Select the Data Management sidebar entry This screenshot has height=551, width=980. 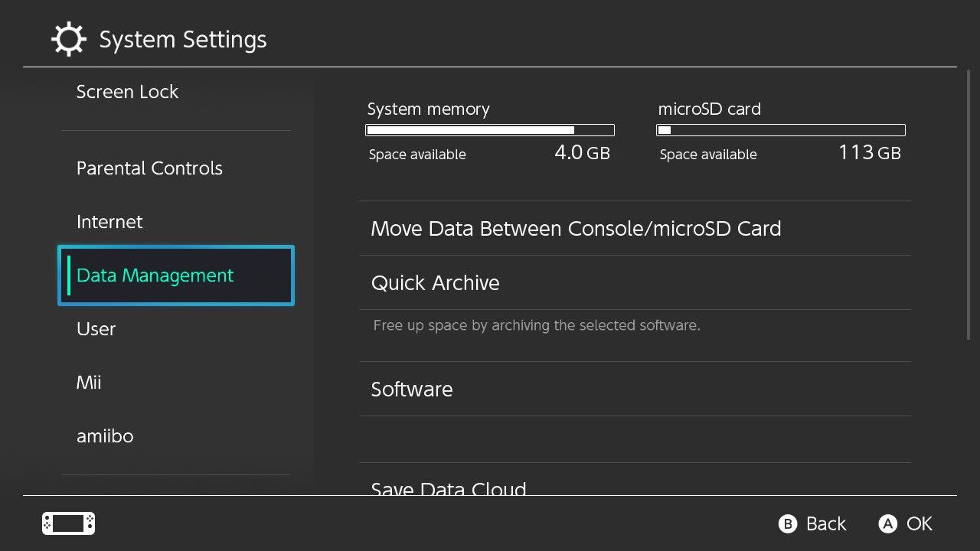tap(176, 275)
